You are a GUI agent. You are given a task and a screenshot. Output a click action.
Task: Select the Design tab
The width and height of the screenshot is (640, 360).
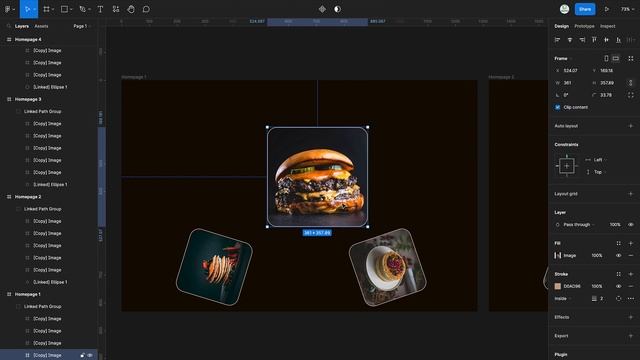point(561,26)
